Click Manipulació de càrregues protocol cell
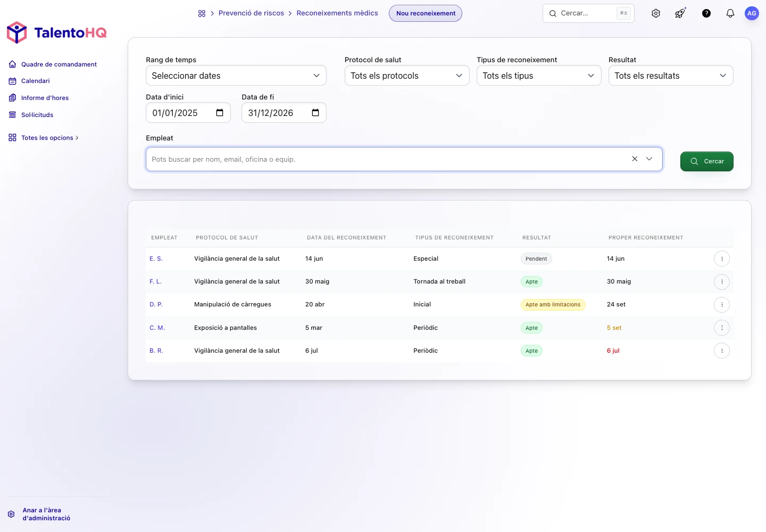This screenshot has width=766, height=532. pos(232,304)
